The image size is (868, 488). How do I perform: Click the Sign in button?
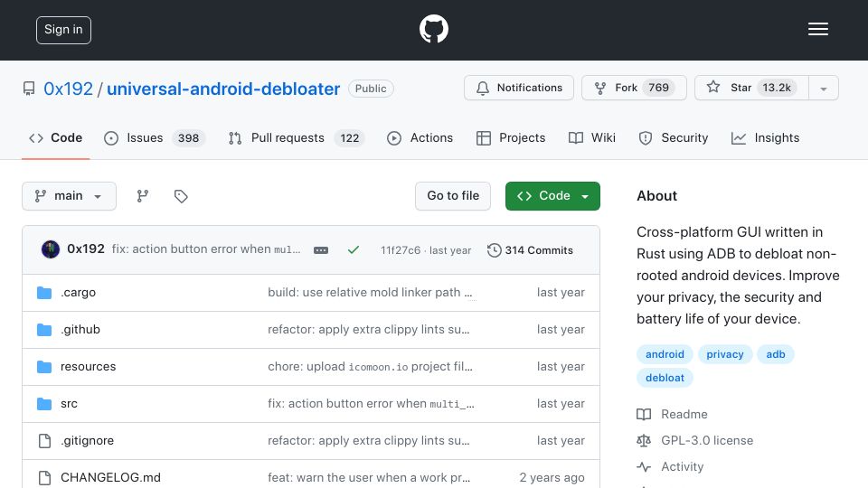63,30
